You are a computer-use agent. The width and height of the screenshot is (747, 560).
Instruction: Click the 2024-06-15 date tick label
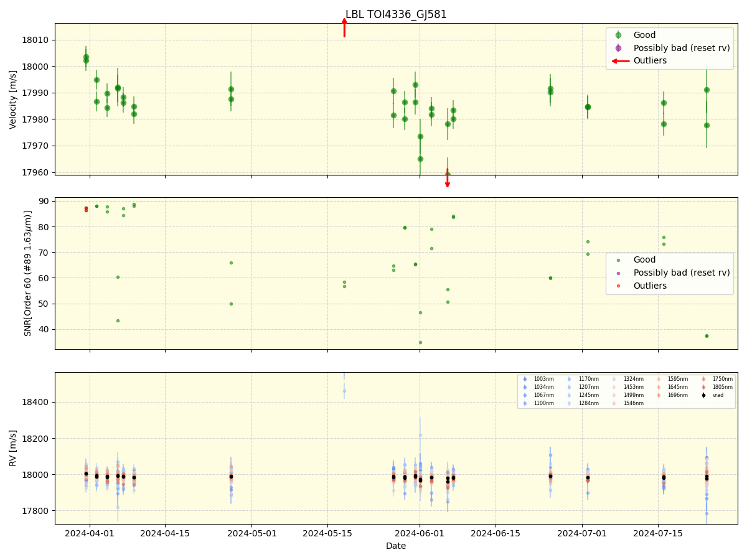coord(496,533)
